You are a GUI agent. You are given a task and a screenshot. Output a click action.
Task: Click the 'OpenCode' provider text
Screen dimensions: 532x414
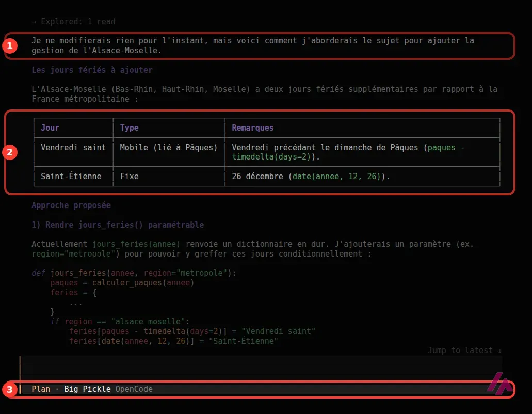coord(134,389)
